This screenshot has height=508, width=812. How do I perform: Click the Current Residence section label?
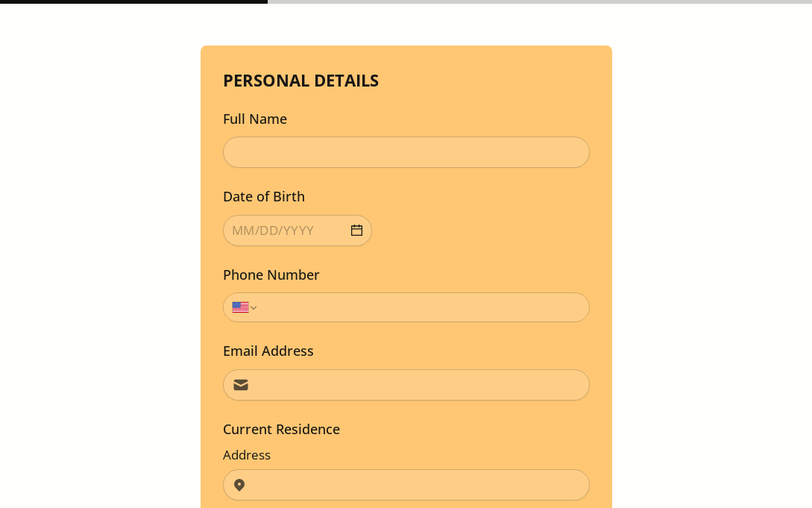[281, 429]
